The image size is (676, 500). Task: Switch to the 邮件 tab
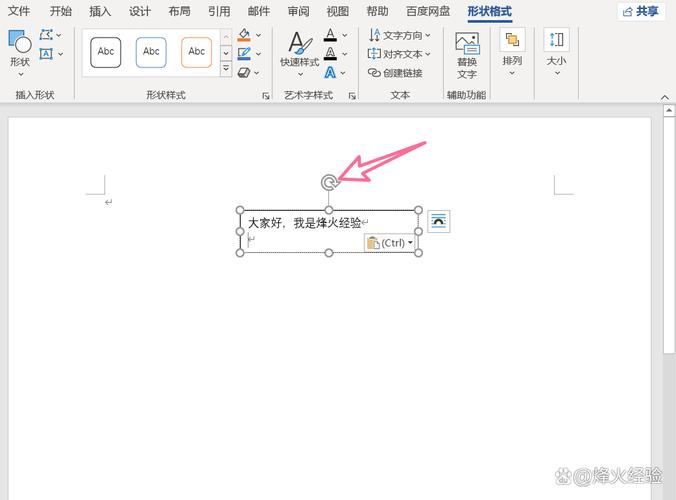pyautogui.click(x=259, y=11)
